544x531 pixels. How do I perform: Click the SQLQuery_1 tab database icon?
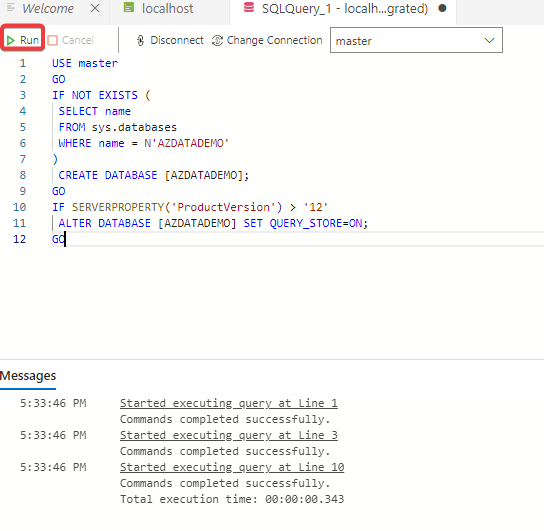249,7
